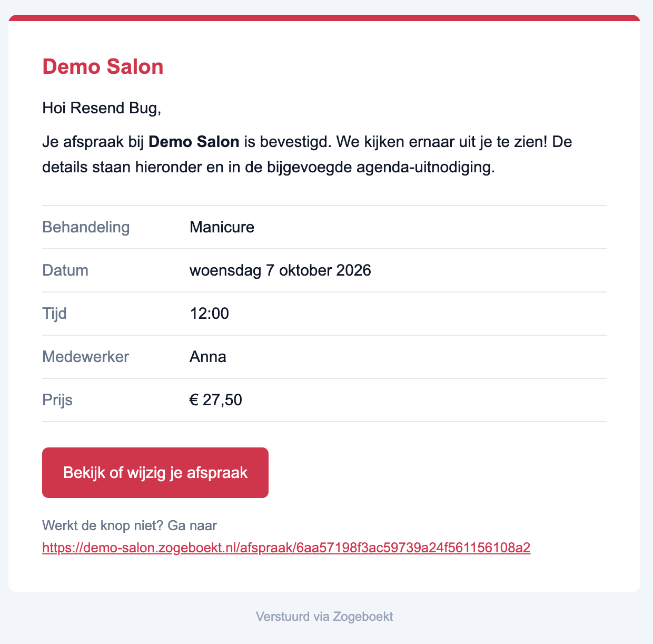The height and width of the screenshot is (644, 653).
Task: Click the Behandeling row label
Action: coord(86,227)
